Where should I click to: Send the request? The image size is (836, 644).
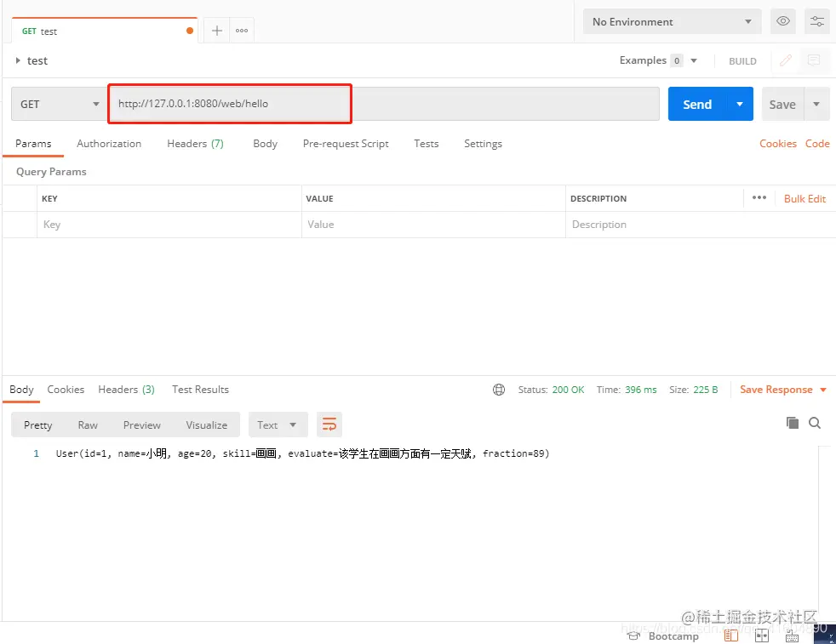[x=697, y=104]
